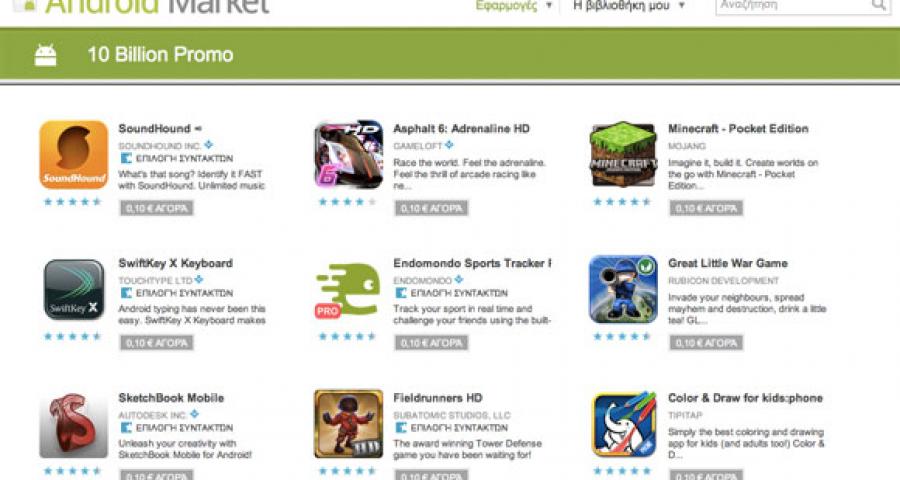Open the Asphalt 6 Adrenaline HD icon
Screen dimensions: 900x480
pyautogui.click(x=348, y=154)
